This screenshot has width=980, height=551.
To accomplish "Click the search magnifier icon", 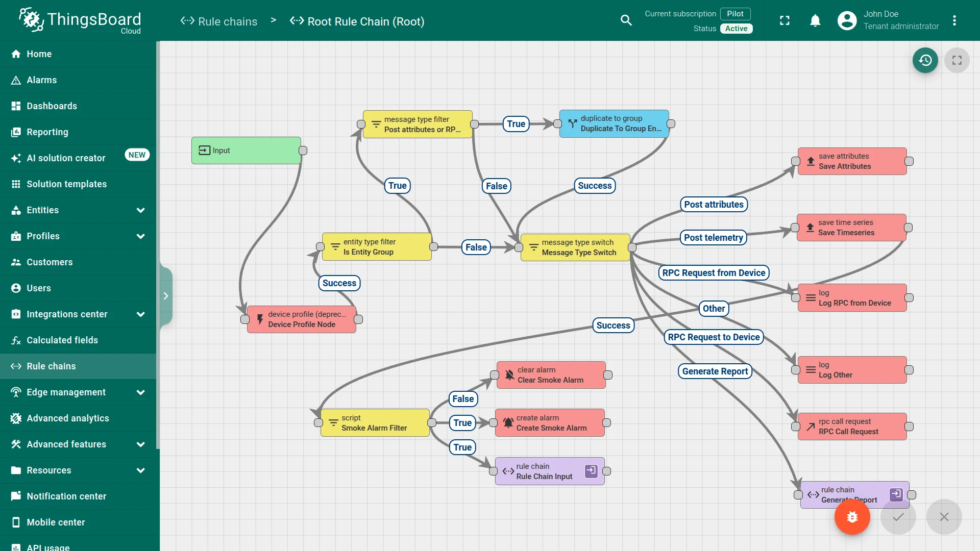I will point(626,20).
